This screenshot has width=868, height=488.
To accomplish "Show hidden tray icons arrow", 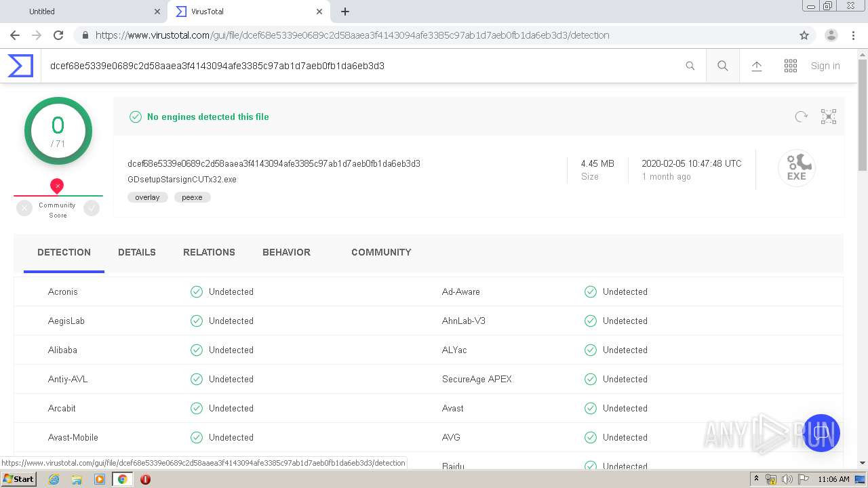I will coord(756,479).
